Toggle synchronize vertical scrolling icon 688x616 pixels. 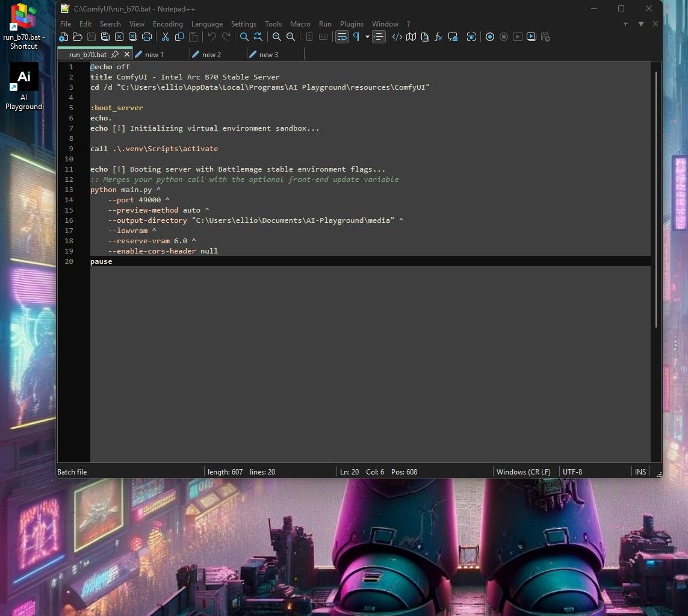tap(309, 37)
